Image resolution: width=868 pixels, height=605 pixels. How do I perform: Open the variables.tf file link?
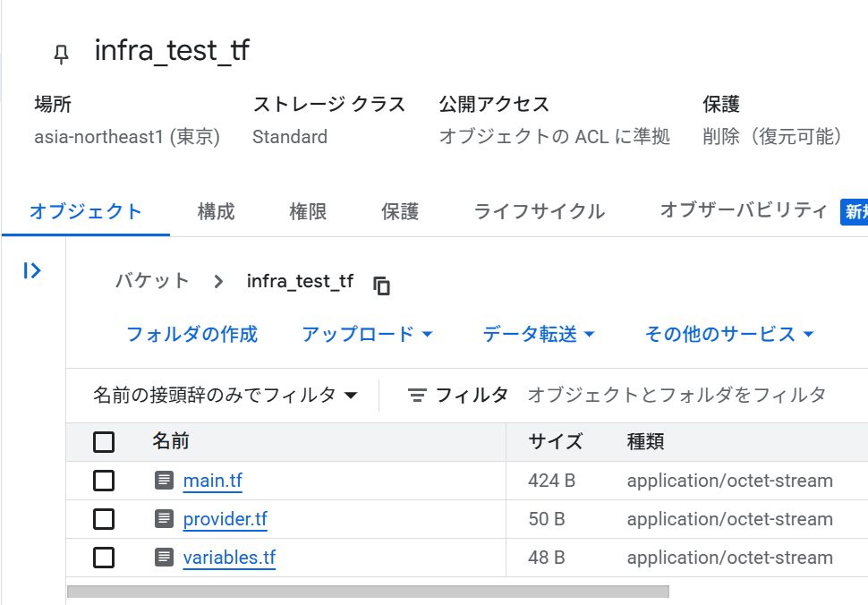229,558
